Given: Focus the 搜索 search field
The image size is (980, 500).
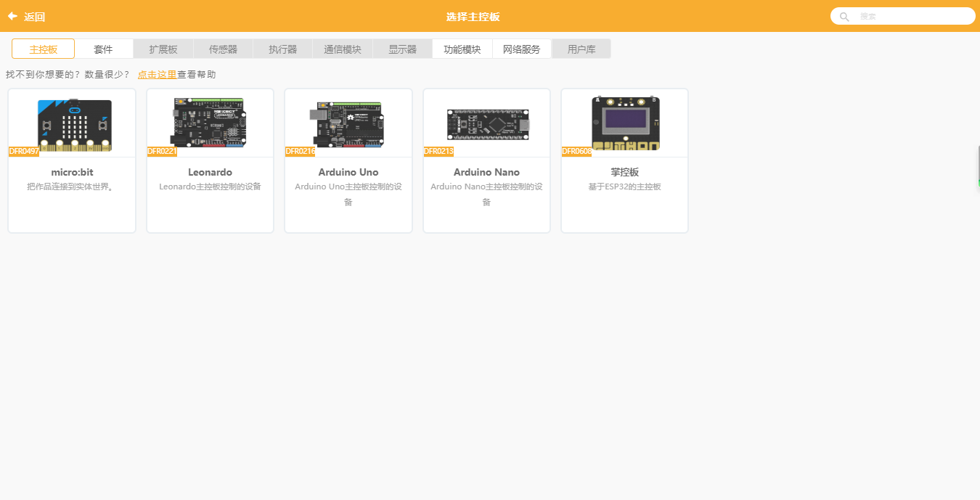Looking at the screenshot, I should pos(902,16).
